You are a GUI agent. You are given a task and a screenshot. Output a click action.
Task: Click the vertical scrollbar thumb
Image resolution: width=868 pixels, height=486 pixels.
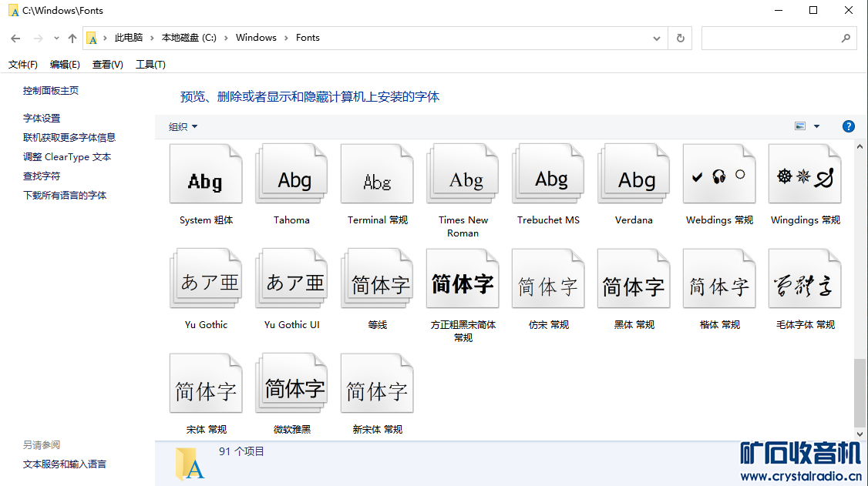pos(860,393)
